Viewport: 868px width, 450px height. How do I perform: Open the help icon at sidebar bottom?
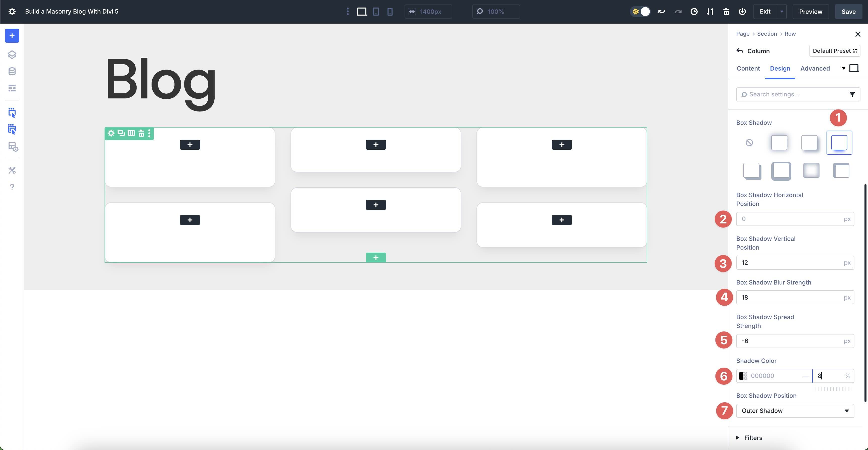point(12,187)
